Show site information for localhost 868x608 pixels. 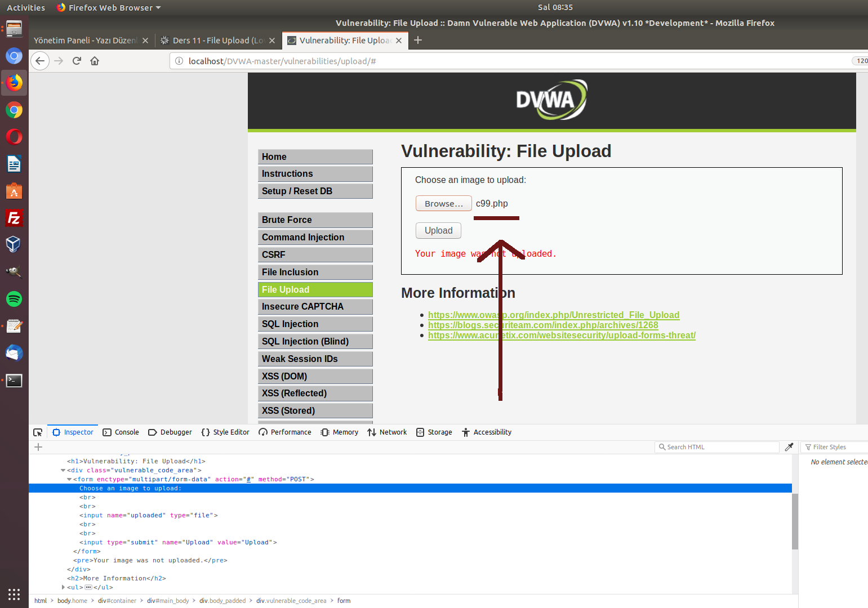point(179,61)
